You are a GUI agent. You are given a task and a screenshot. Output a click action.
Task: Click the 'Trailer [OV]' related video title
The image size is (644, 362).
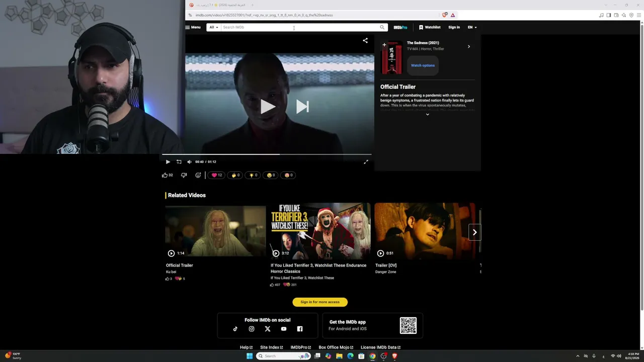(386, 265)
